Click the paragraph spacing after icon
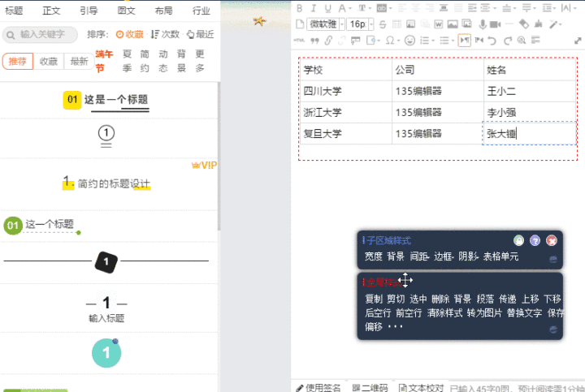 pos(526,8)
